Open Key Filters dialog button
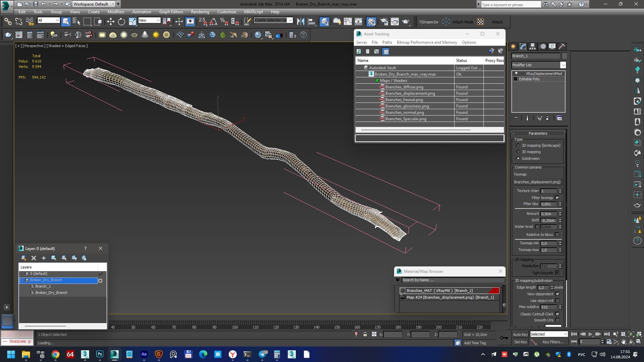Viewport: 644px width, 362px height. tap(553, 342)
